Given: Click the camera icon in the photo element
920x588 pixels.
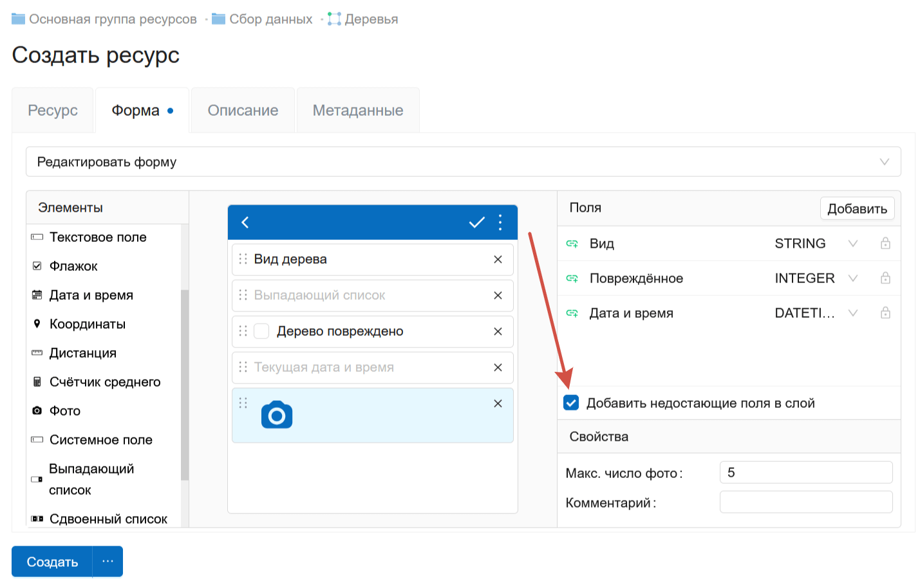Looking at the screenshot, I should (277, 416).
